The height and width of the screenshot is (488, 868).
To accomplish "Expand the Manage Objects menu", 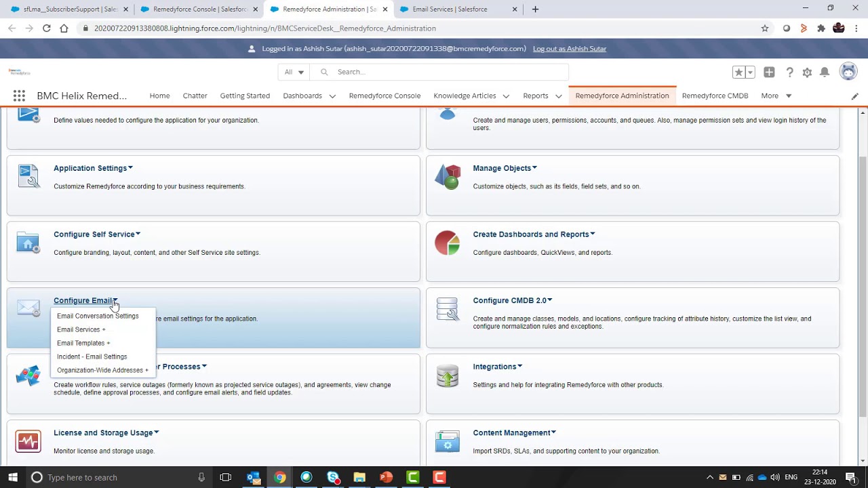I will [x=534, y=168].
